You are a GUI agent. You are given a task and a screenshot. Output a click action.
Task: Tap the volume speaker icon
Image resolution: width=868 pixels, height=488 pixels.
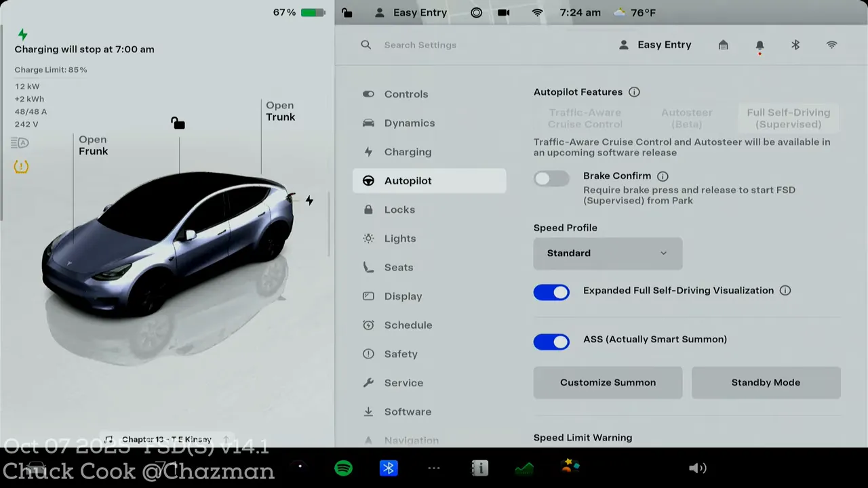pos(697,468)
